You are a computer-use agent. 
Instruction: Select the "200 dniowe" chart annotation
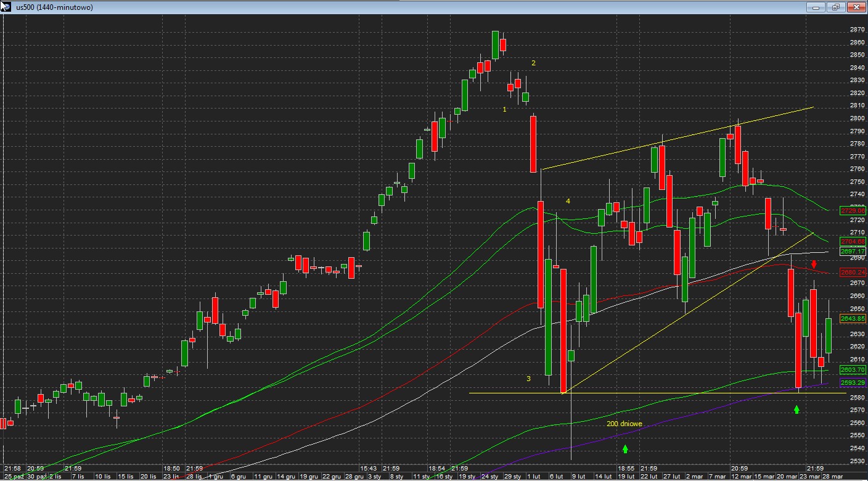click(624, 424)
